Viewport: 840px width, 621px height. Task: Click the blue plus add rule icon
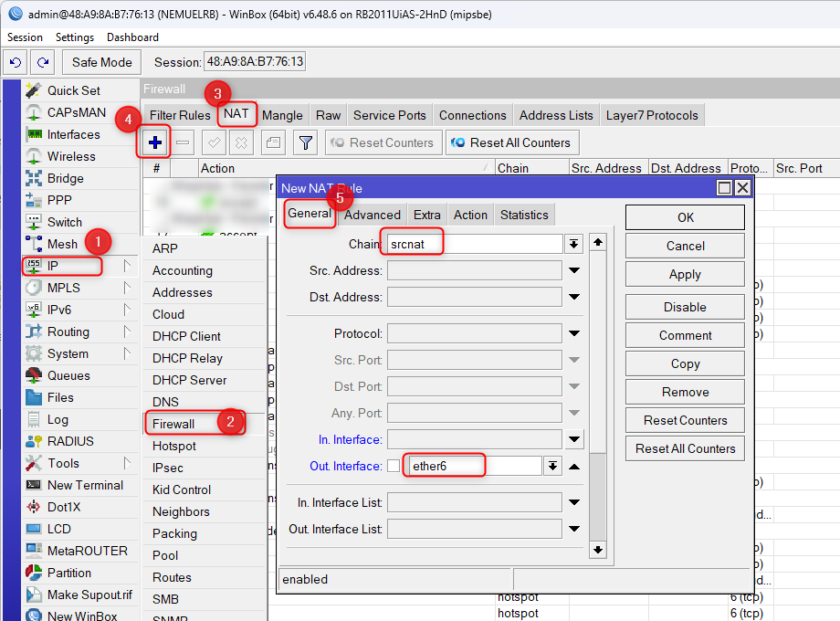coord(155,142)
